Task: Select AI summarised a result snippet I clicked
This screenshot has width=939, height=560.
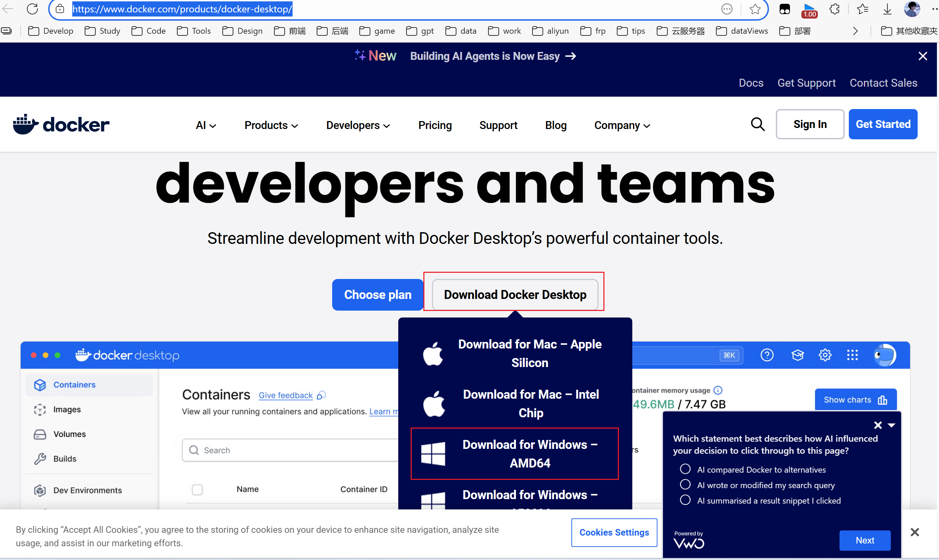Action: click(685, 500)
